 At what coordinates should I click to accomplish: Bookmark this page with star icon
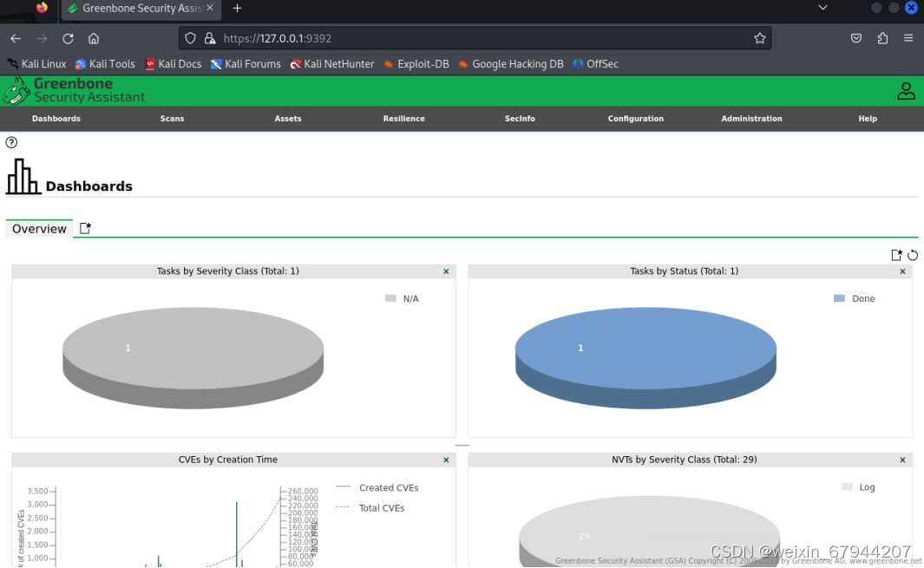(760, 38)
